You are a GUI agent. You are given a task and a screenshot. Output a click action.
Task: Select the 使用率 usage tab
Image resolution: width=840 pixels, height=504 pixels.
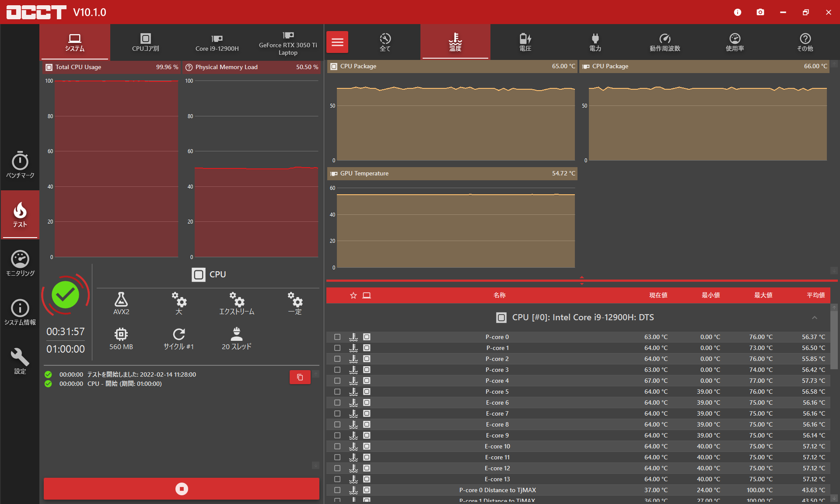pyautogui.click(x=735, y=42)
